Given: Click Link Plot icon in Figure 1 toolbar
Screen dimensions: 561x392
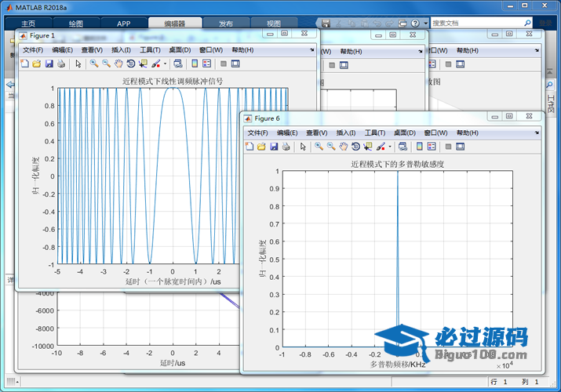Looking at the screenshot, I should coord(178,64).
